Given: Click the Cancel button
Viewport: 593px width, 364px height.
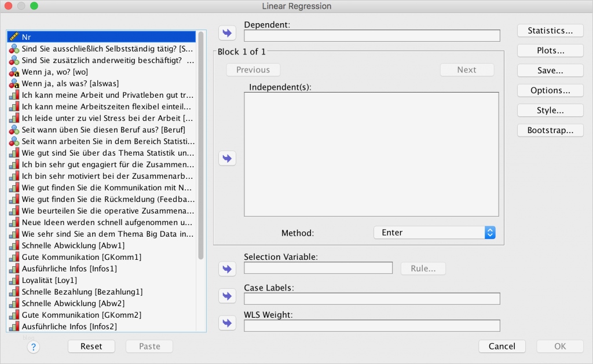Looking at the screenshot, I should (502, 346).
